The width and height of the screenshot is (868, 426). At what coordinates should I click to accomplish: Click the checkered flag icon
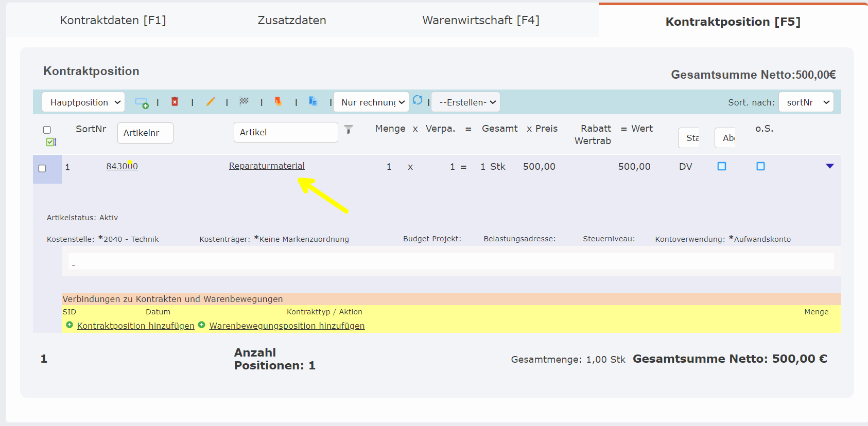point(244,101)
